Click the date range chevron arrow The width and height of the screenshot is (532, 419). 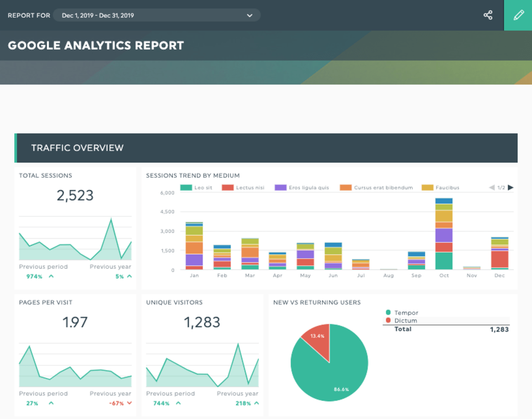pyautogui.click(x=250, y=15)
